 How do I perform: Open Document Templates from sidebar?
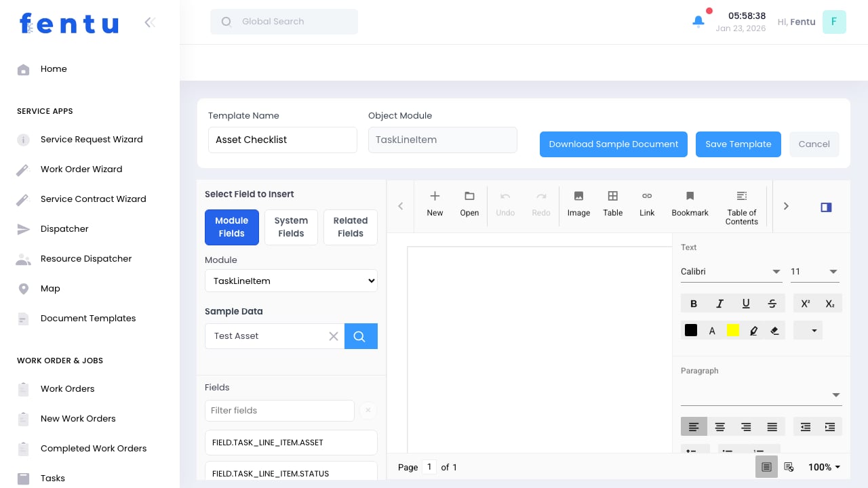tap(90, 319)
